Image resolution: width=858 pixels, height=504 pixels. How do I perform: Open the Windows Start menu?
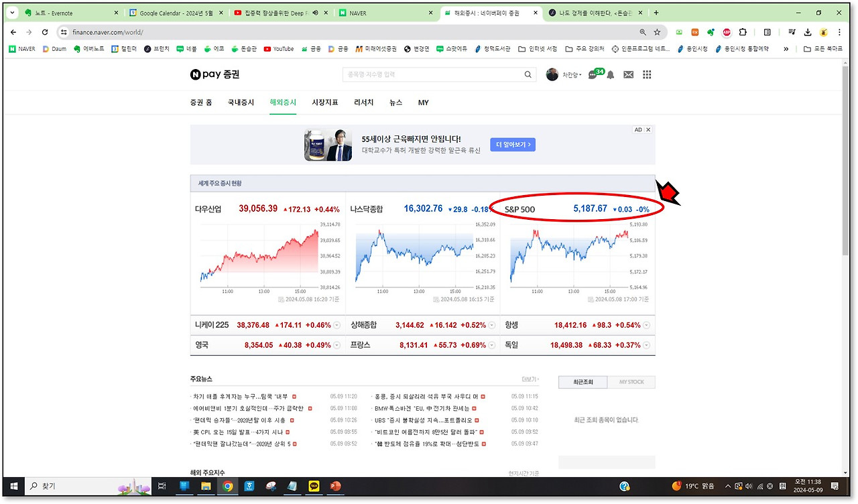[13, 486]
